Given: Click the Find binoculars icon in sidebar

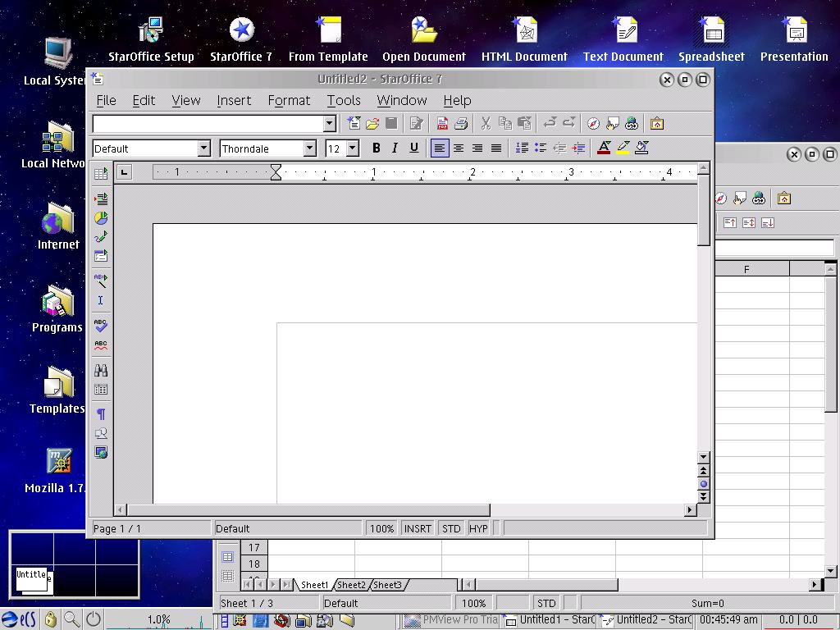Looking at the screenshot, I should click(101, 371).
